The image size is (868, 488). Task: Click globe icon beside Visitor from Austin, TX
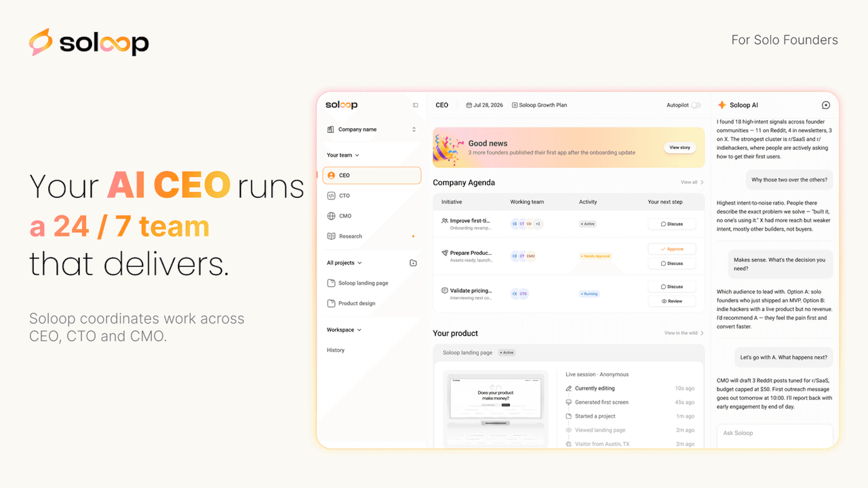tap(569, 444)
